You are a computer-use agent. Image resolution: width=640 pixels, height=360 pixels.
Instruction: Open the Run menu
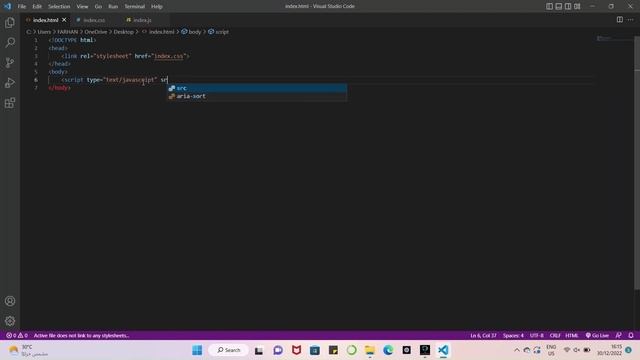pos(113,7)
